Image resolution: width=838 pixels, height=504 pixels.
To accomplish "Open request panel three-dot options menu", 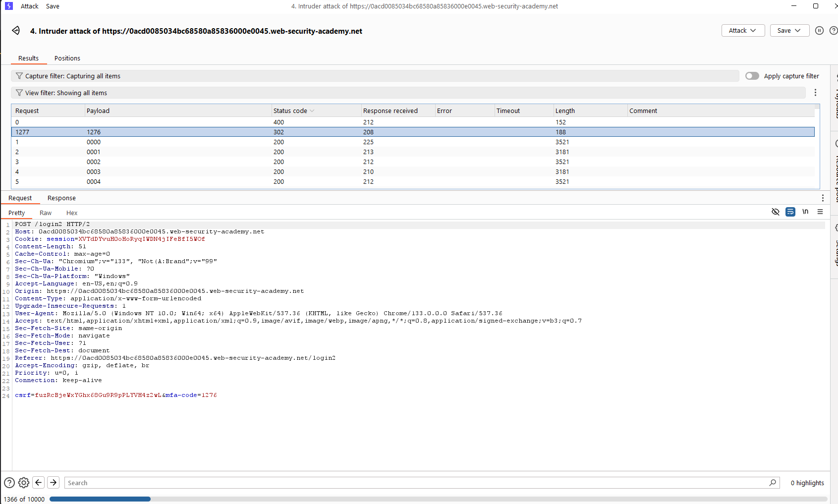I will (x=823, y=198).
